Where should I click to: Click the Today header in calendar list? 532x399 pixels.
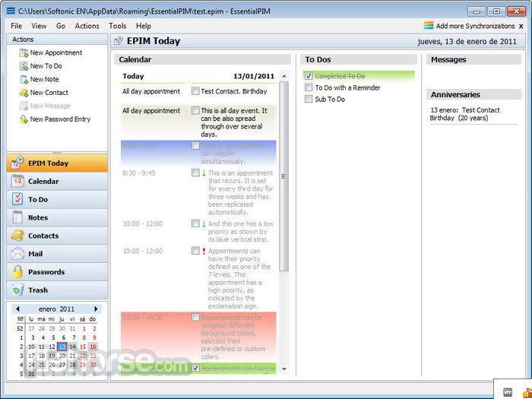pos(133,76)
